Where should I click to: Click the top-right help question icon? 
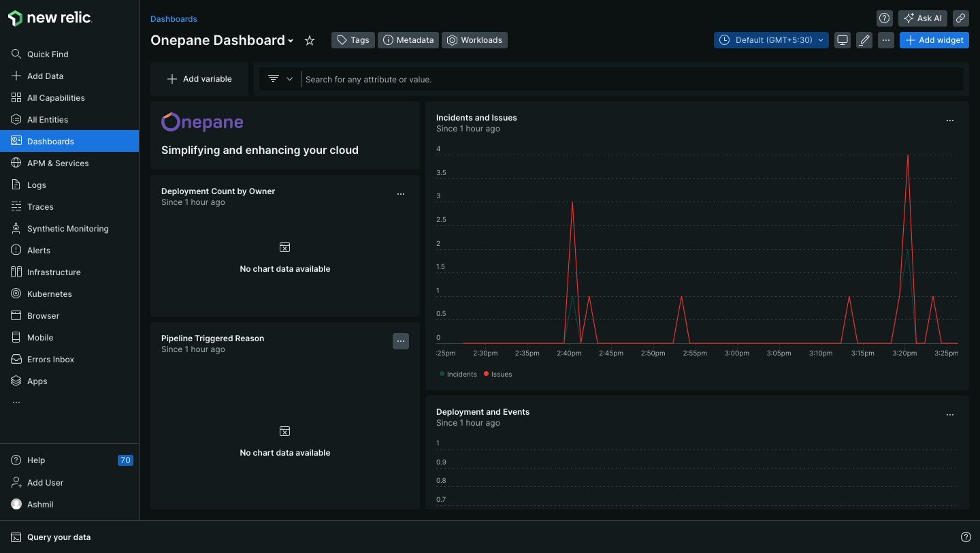885,18
